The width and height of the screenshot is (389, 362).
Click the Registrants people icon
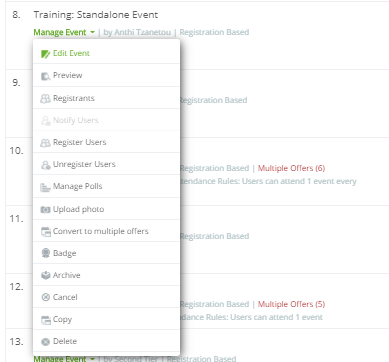click(45, 99)
